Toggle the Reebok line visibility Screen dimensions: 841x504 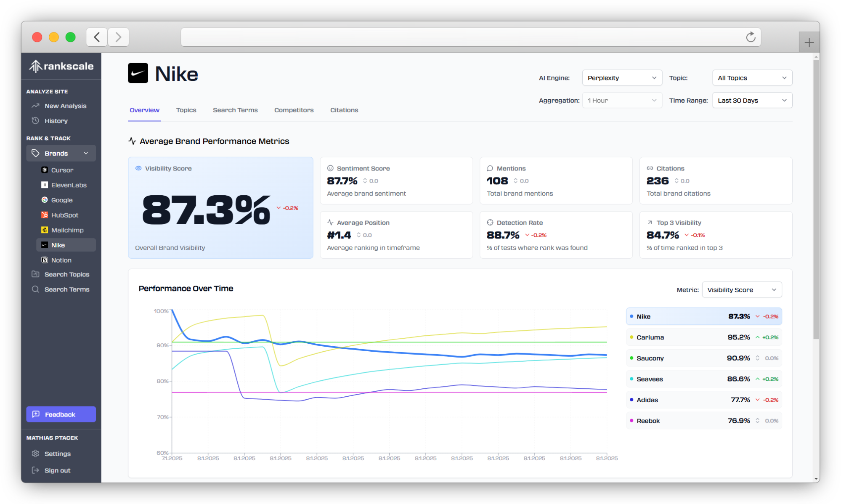(704, 420)
